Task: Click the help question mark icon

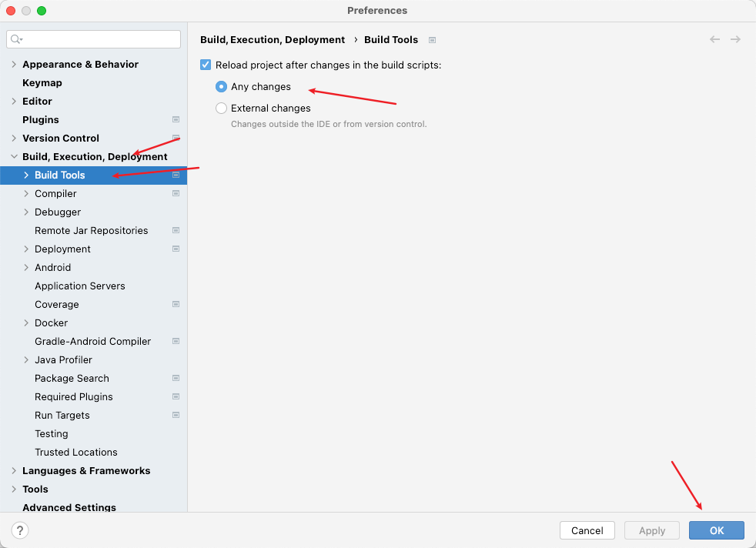Action: coord(20,530)
